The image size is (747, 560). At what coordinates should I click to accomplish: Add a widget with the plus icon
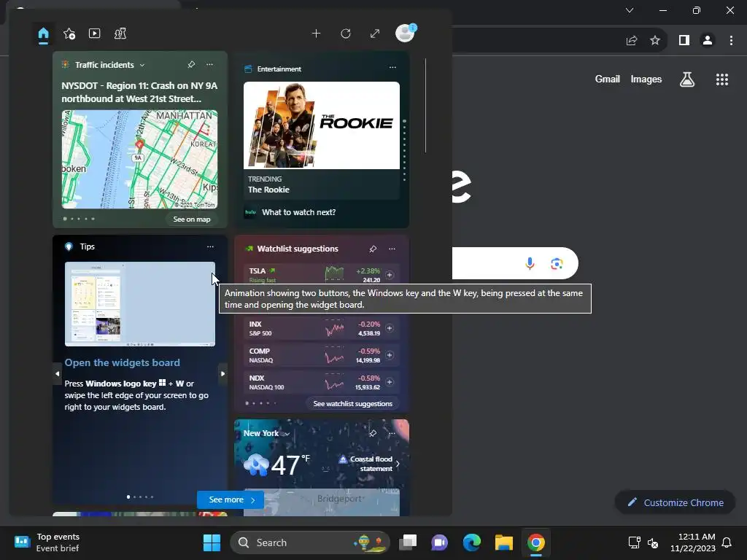316,34
